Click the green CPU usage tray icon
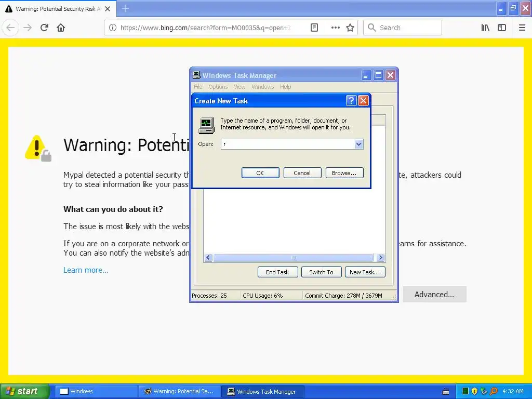532x399 pixels. click(465, 391)
